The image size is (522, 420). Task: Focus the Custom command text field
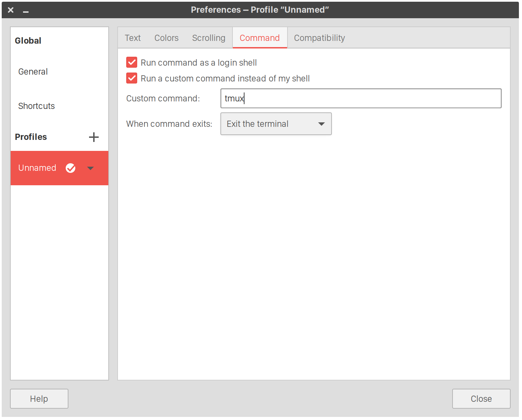361,98
